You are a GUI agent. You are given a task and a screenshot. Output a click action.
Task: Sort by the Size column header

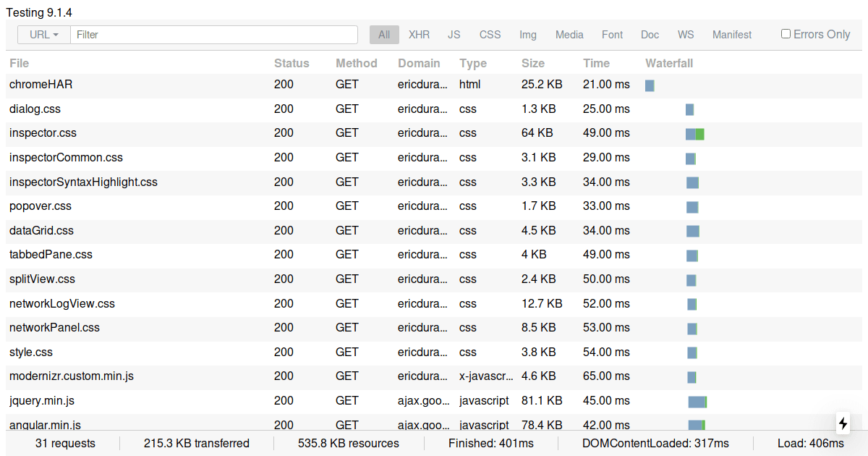[x=533, y=63]
